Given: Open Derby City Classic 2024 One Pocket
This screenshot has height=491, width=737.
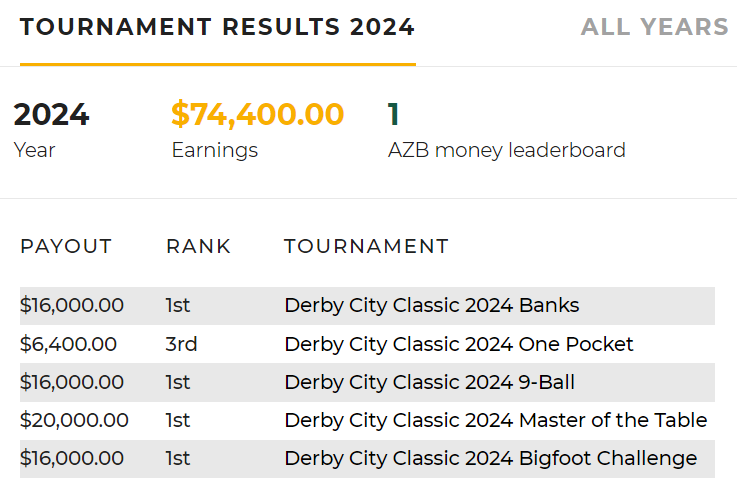Looking at the screenshot, I should 459,344.
